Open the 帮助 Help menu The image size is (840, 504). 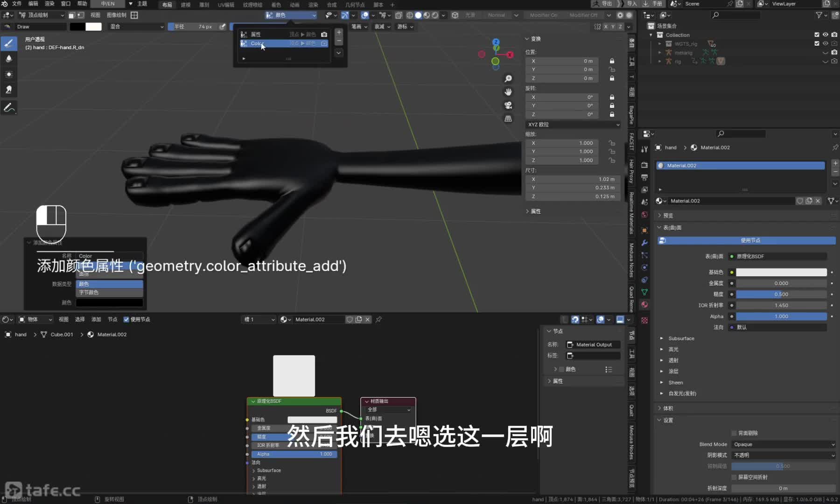[82, 4]
